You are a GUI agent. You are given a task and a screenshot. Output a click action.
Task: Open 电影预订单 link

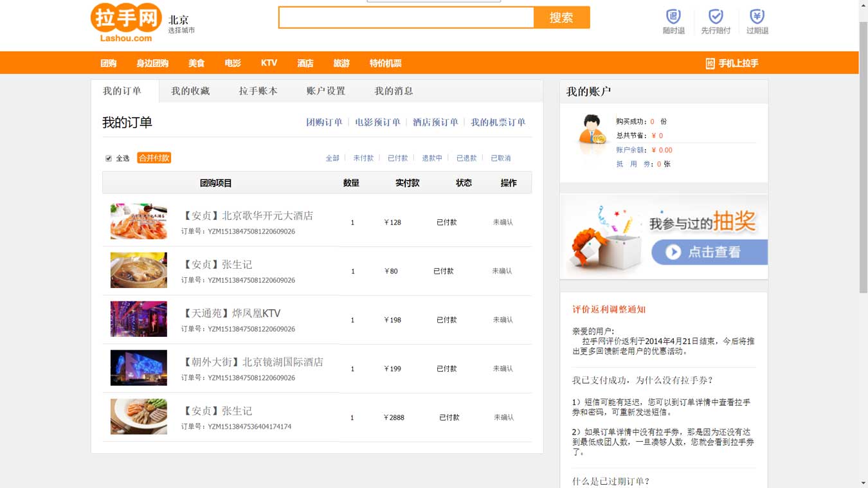(x=377, y=122)
